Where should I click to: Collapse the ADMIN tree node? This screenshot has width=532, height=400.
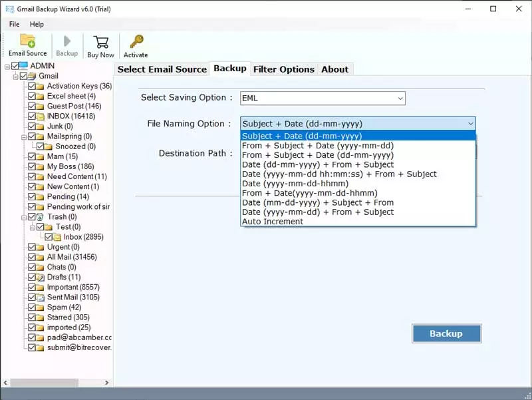7,67
